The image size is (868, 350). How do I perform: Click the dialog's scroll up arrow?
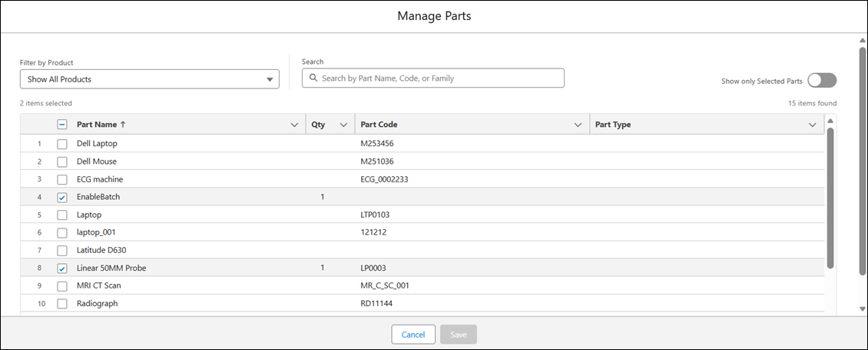(x=862, y=41)
